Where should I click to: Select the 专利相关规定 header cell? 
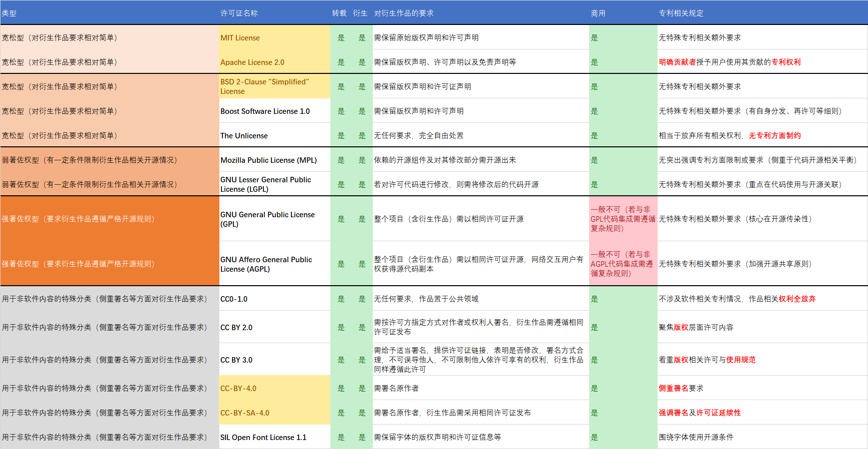(x=763, y=13)
